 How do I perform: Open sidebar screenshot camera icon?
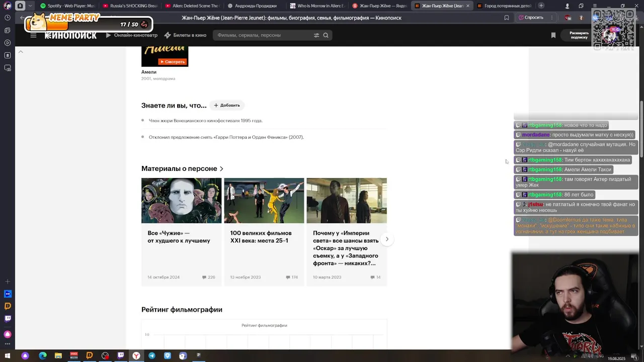coord(8,68)
